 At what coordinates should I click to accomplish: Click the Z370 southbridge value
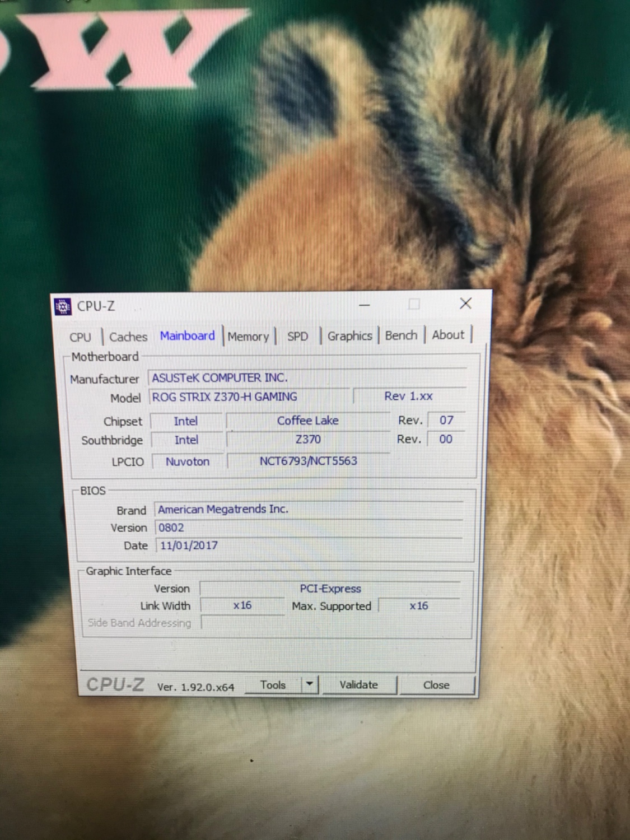point(308,440)
